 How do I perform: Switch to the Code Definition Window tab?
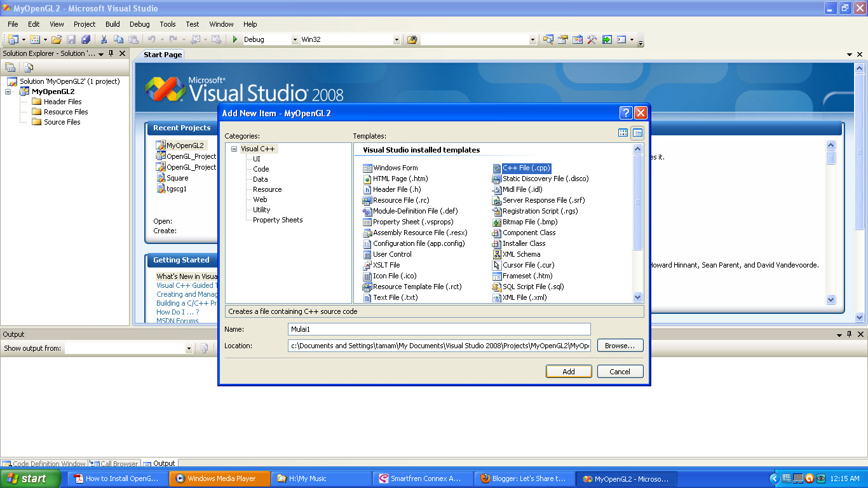click(44, 464)
